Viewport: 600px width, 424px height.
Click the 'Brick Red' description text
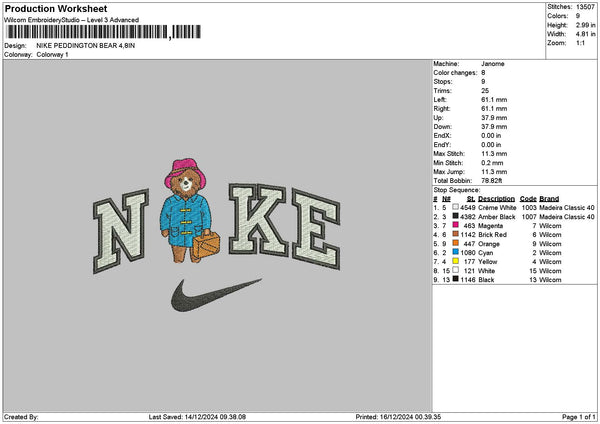[492, 235]
